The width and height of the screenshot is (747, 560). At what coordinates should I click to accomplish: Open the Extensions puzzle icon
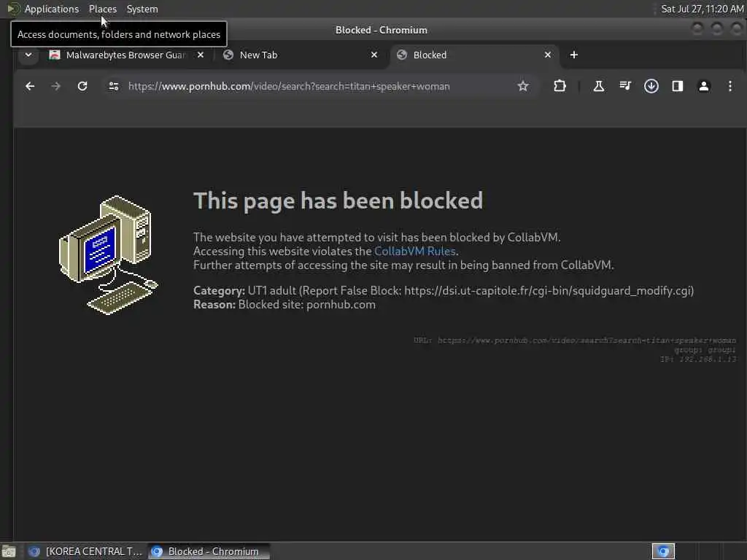pos(560,86)
